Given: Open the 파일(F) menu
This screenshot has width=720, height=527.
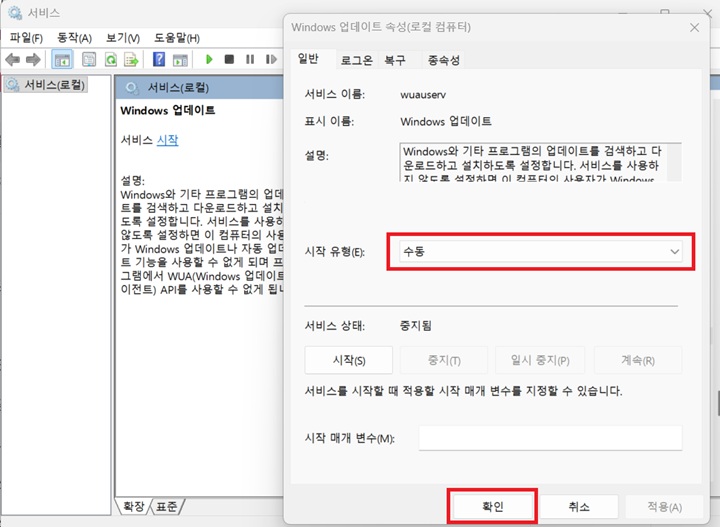Looking at the screenshot, I should coord(26,38).
